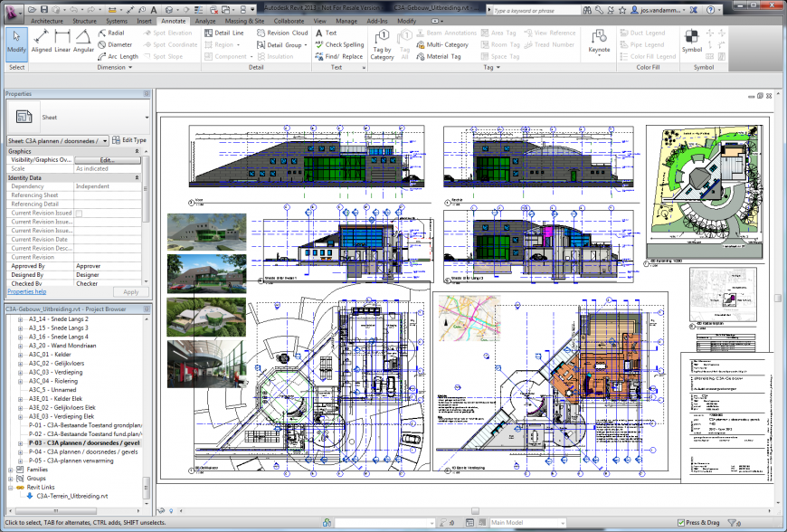Open the Keynote tool

pyautogui.click(x=599, y=41)
